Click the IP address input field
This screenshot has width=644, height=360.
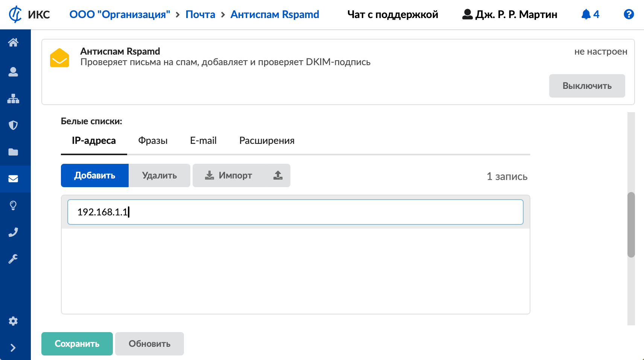(295, 212)
